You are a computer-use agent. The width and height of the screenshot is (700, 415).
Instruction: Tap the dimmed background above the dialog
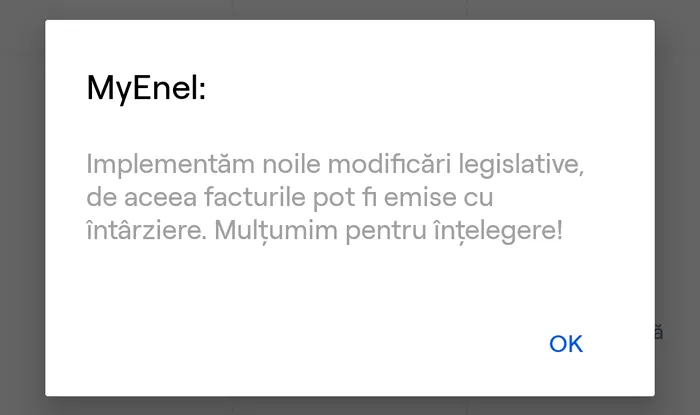[x=350, y=9]
